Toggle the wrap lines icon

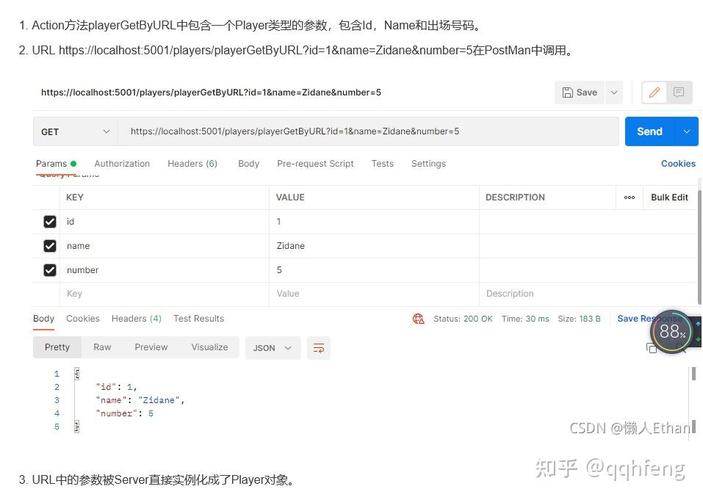[318, 348]
